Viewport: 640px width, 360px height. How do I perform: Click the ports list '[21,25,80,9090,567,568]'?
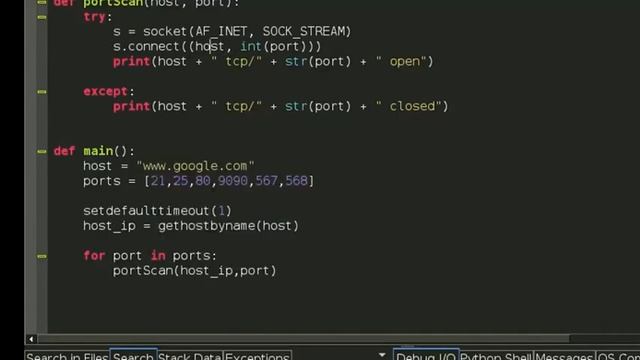(x=229, y=181)
